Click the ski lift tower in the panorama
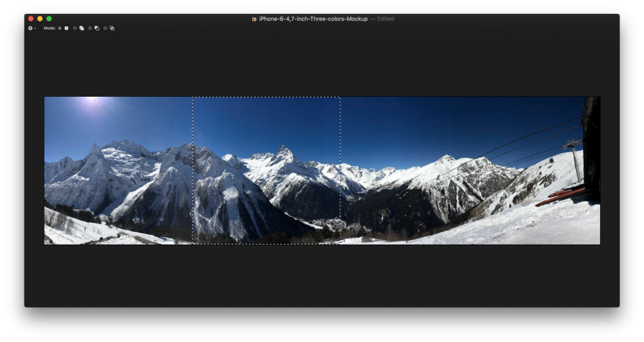 (x=575, y=159)
